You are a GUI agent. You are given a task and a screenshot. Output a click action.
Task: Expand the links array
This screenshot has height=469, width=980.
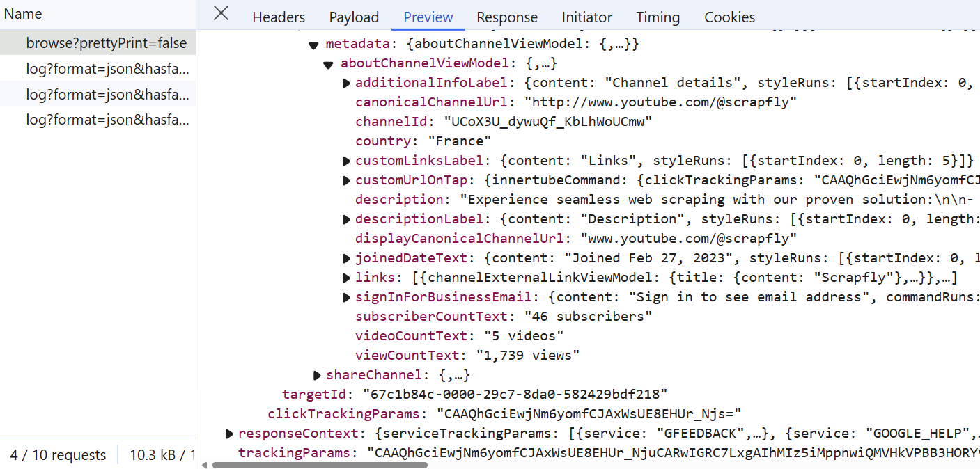(346, 278)
